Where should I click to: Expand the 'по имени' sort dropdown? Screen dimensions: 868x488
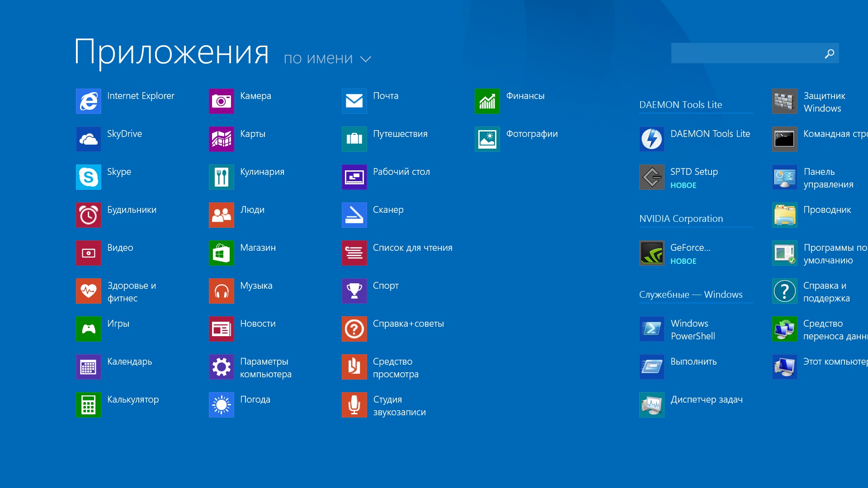coord(318,59)
